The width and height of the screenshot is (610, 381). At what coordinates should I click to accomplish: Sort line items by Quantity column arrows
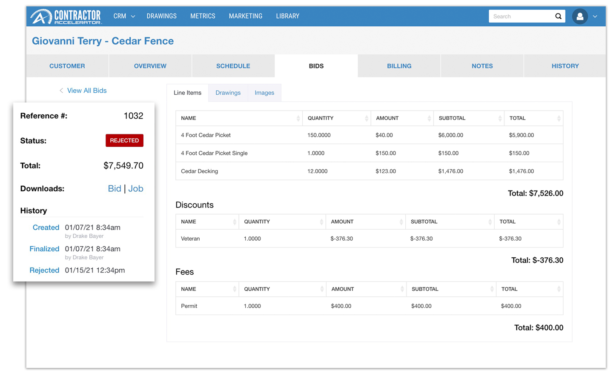(x=366, y=118)
